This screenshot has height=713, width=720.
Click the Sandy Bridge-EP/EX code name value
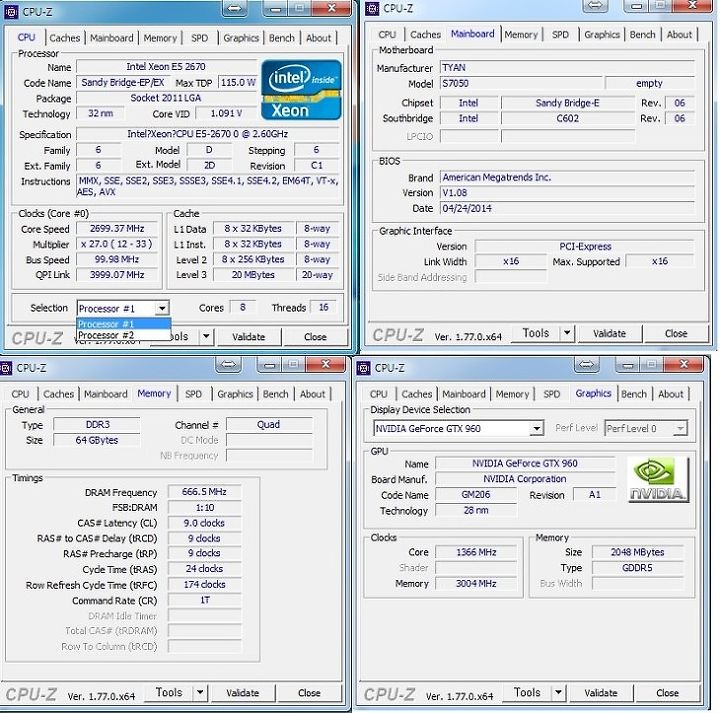coord(123,83)
